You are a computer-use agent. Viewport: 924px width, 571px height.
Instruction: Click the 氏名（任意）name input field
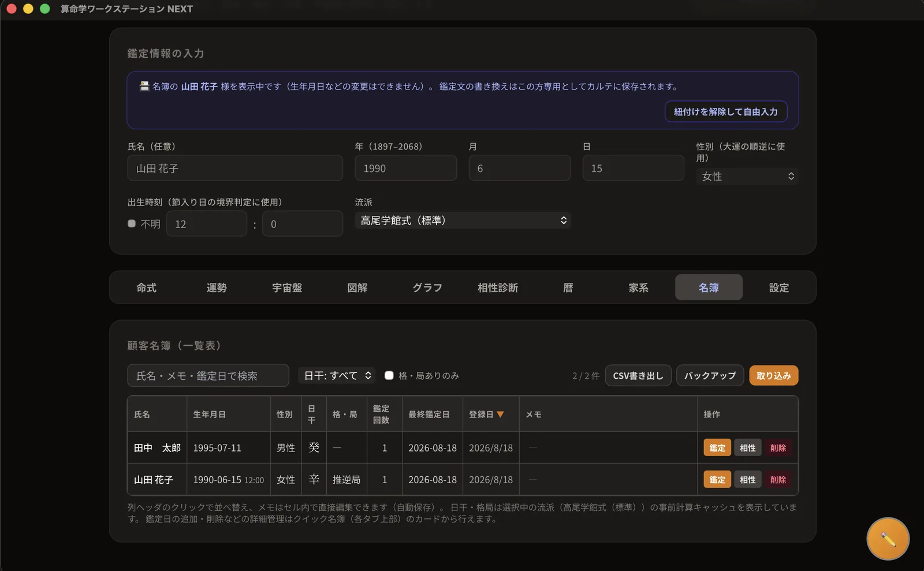pyautogui.click(x=235, y=168)
